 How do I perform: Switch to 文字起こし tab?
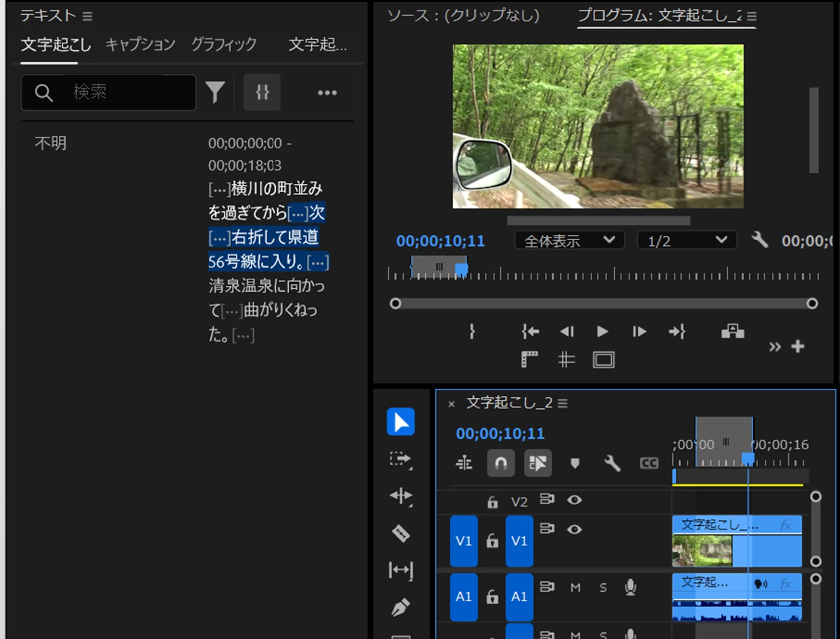point(56,44)
